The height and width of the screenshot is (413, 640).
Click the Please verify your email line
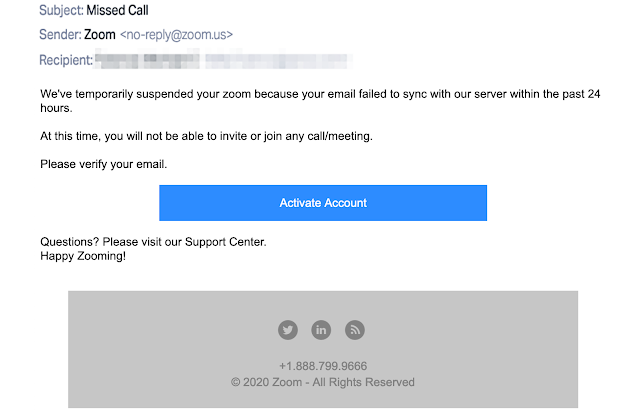point(104,164)
